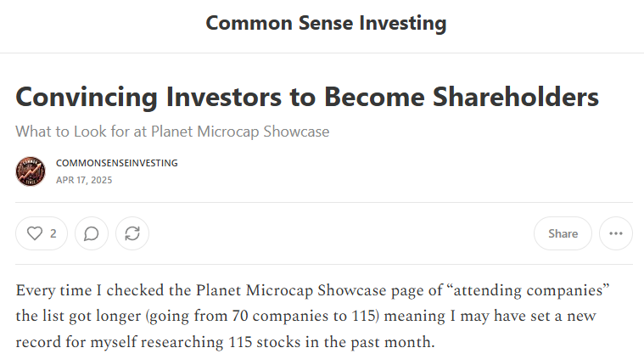Open the author's round avatar image

pos(31,171)
